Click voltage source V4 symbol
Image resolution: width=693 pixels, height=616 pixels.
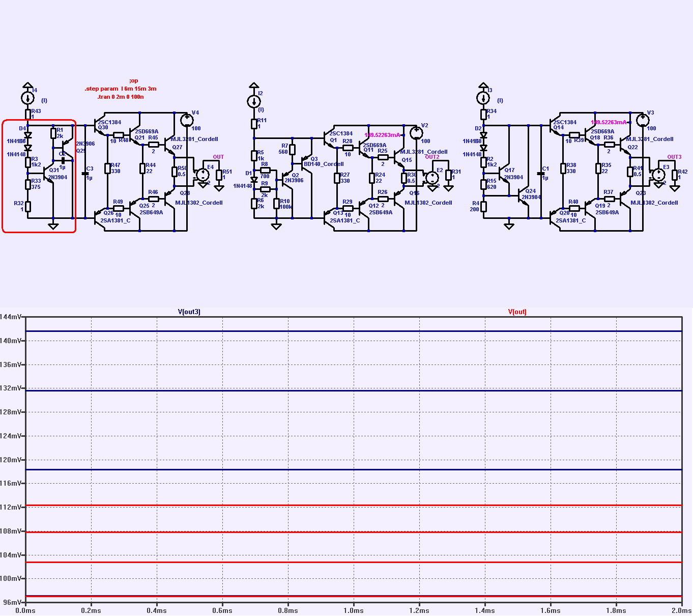pos(187,121)
